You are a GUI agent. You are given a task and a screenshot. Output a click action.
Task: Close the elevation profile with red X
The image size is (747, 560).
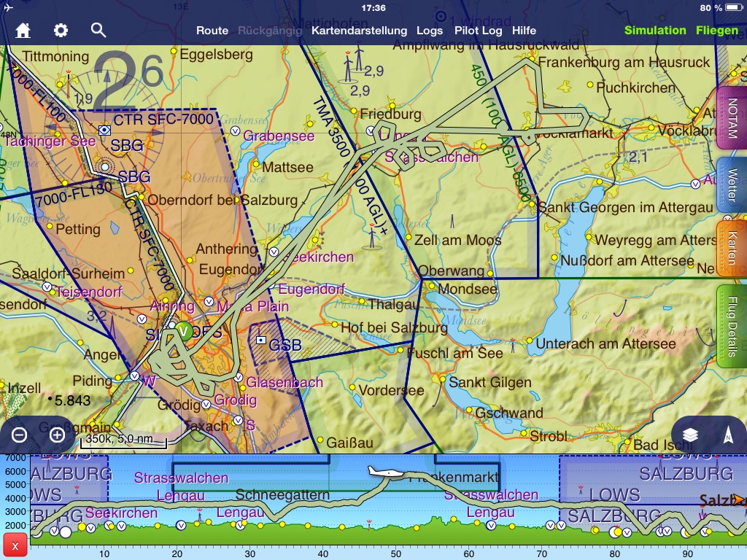pyautogui.click(x=15, y=545)
